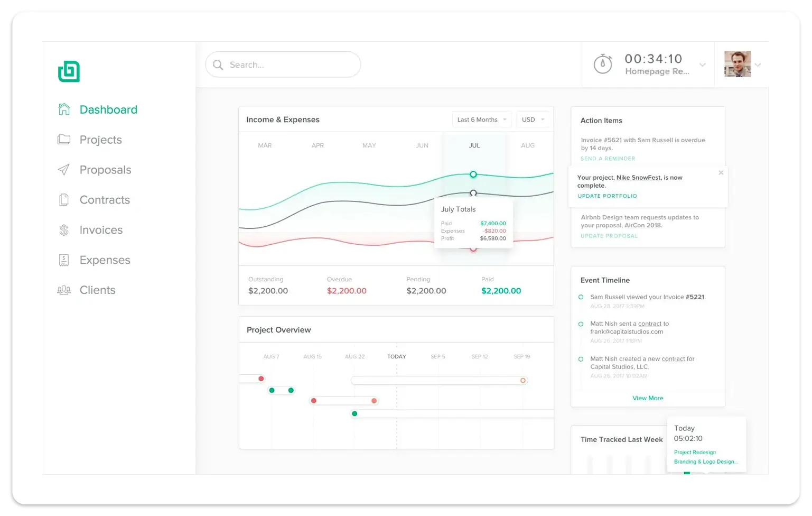
Task: Open Projects from the sidebar folder icon
Action: [64, 139]
